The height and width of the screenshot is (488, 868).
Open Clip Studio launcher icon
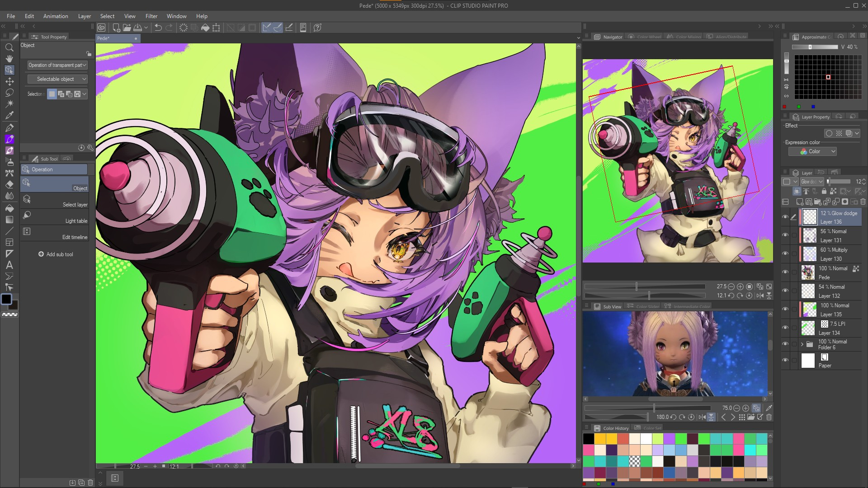101,28
